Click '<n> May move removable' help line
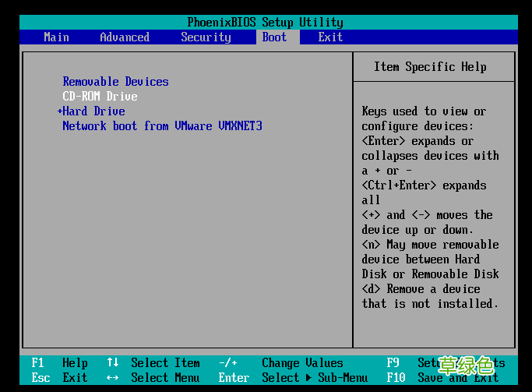Viewport: 532px width, 392px height. pos(430,245)
